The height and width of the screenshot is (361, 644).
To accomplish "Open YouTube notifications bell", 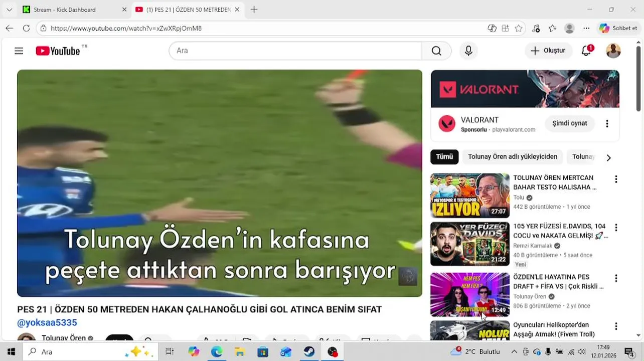I will pos(586,51).
